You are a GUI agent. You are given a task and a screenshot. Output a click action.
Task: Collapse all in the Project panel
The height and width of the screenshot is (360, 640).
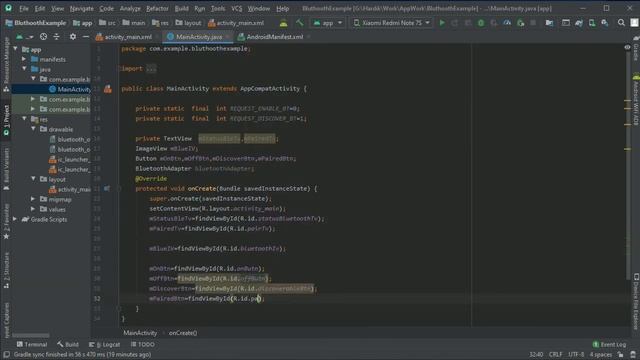pos(56,37)
